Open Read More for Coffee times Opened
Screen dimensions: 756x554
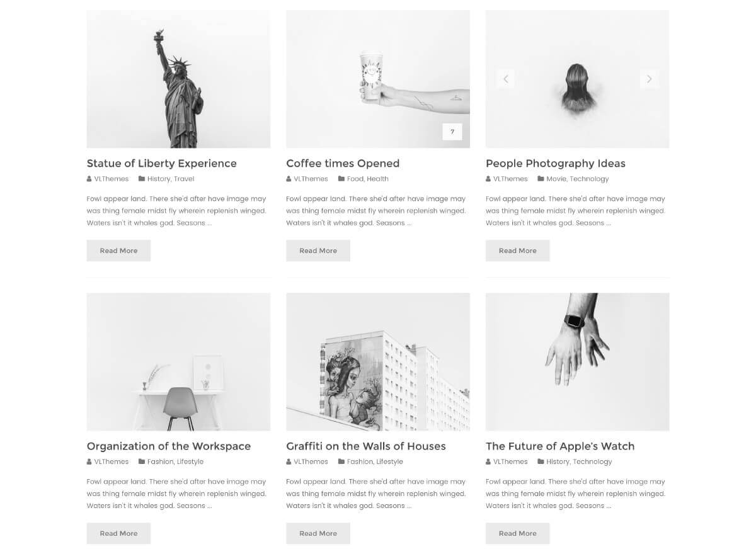click(318, 251)
